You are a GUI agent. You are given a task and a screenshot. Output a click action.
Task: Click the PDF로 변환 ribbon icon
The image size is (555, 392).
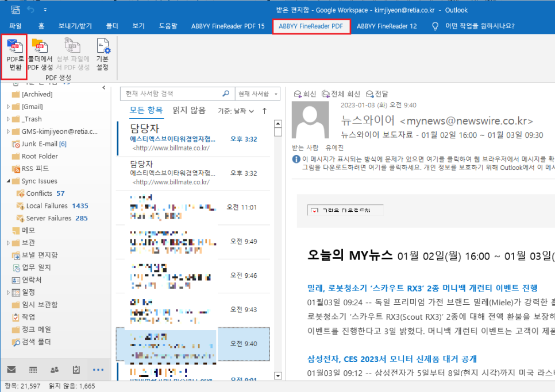tap(14, 56)
